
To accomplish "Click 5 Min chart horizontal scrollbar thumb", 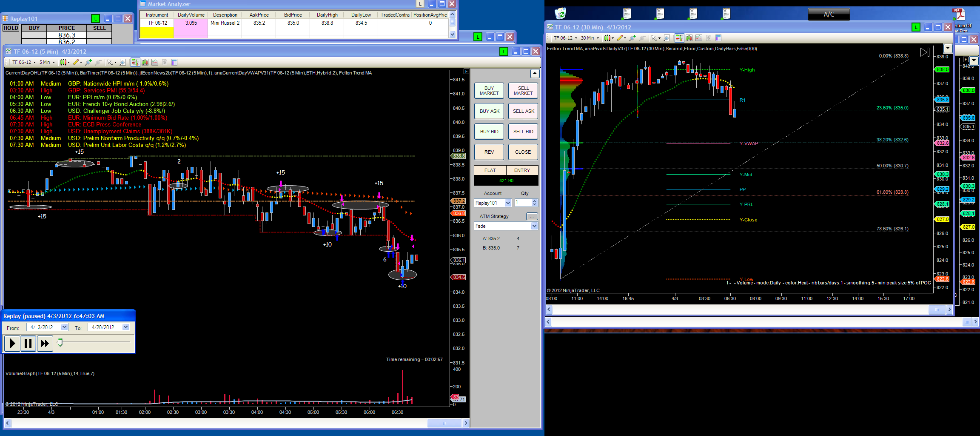I will 444,423.
